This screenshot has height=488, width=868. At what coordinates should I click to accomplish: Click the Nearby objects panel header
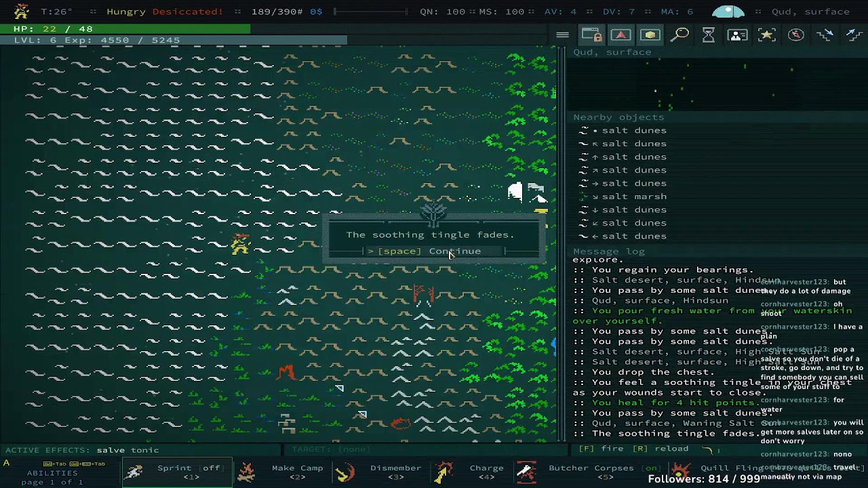click(x=618, y=117)
